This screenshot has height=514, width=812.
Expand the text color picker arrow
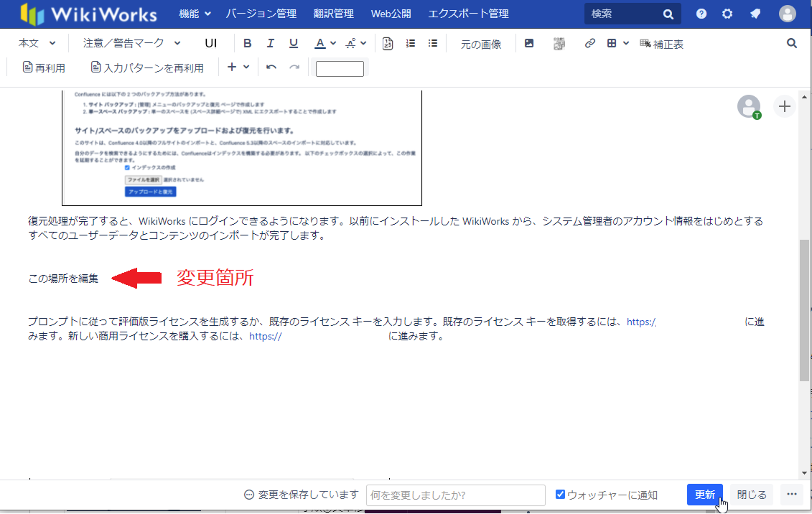[x=333, y=43]
